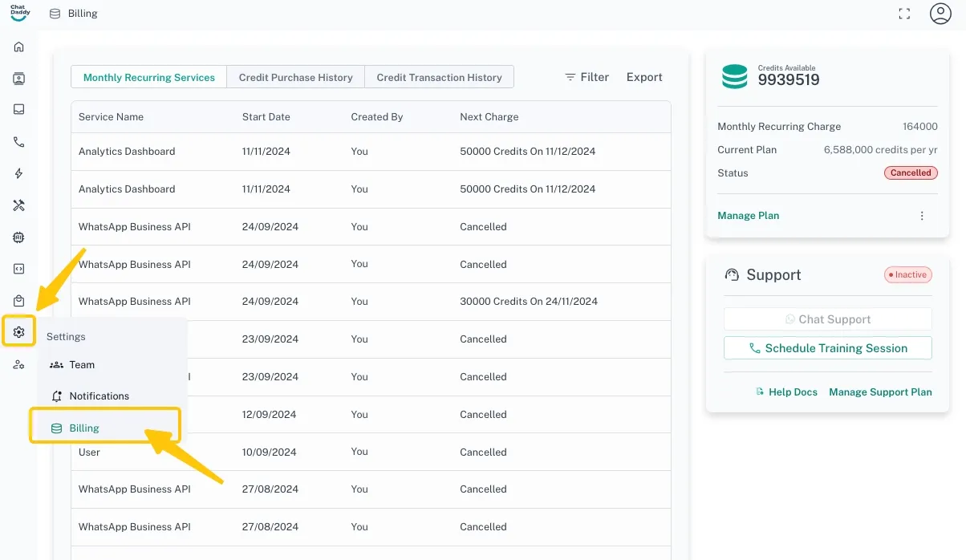The image size is (966, 560).
Task: Toggle fullscreen mode icon
Action: 904,14
